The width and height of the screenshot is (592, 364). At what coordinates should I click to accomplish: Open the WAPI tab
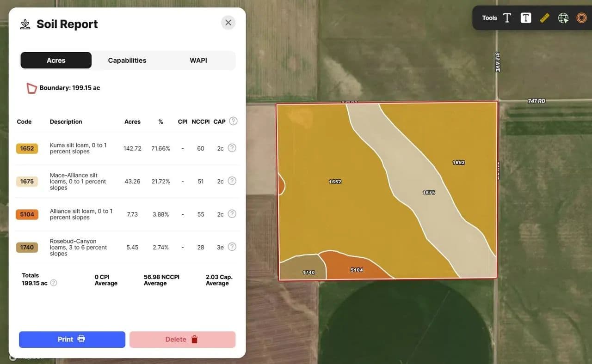[198, 61]
